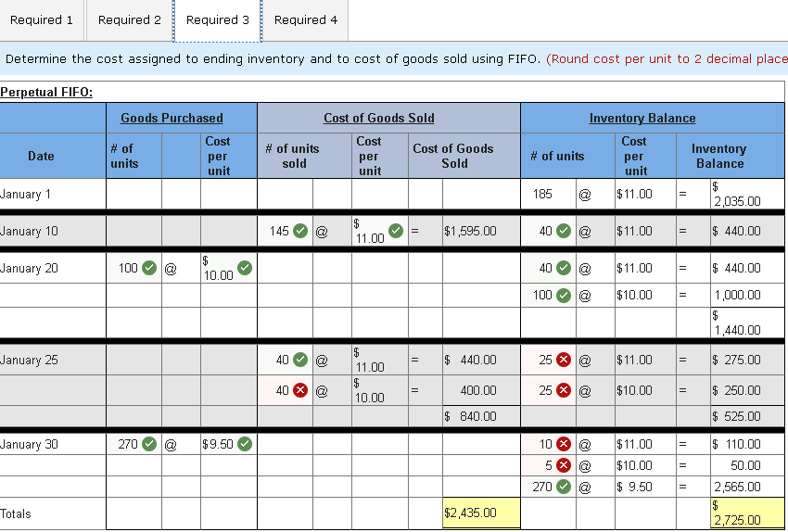
Task: Click the $ 250.00 inventory balance cell
Action: (747, 390)
